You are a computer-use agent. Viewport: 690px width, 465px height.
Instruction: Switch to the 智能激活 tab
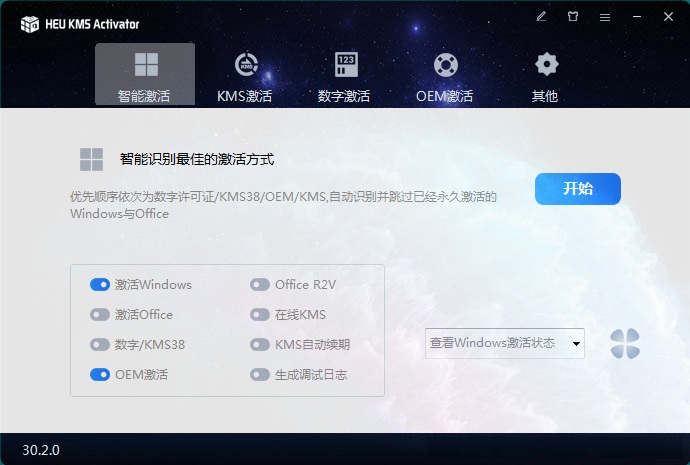tap(145, 74)
